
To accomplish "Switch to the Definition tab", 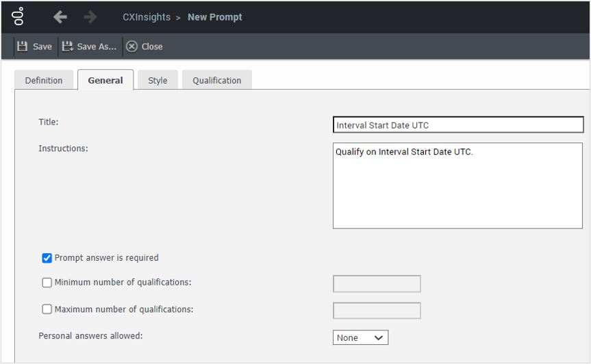I will coord(44,81).
